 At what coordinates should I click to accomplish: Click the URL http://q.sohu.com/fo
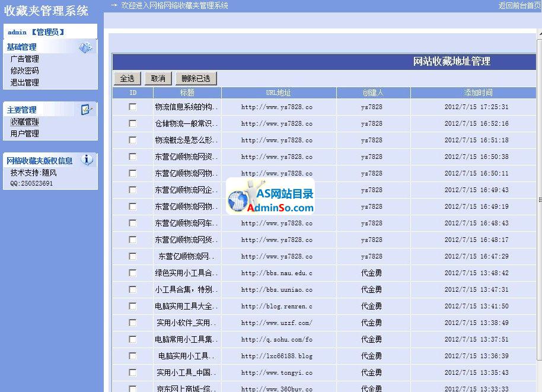click(277, 339)
